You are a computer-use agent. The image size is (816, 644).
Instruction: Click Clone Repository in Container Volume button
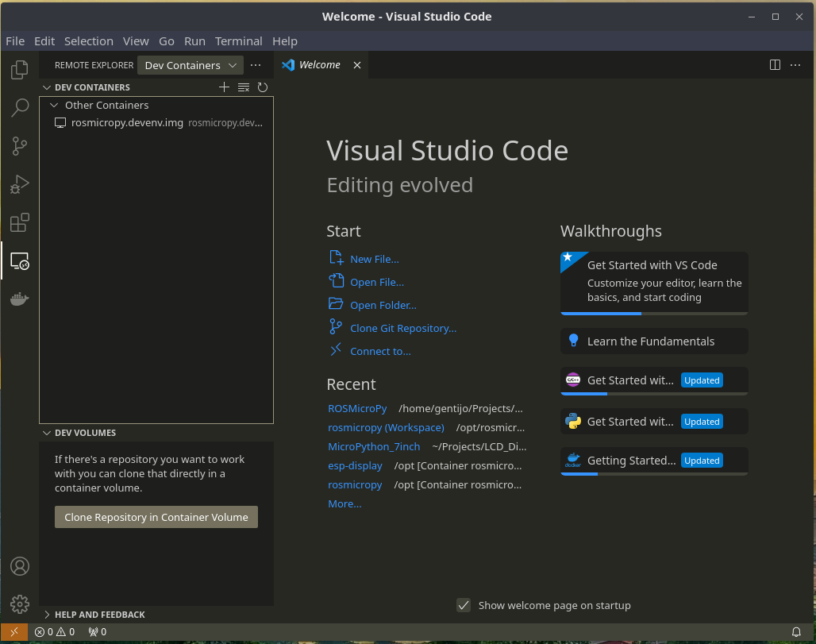[156, 517]
